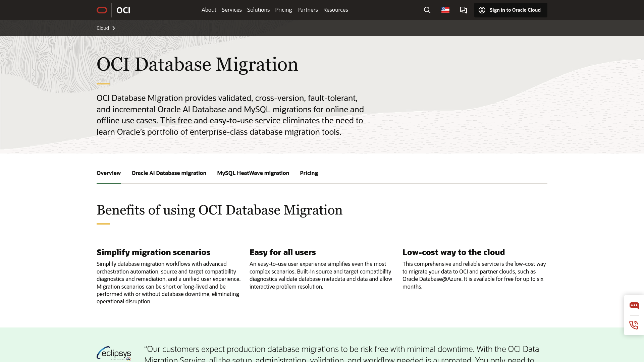Viewport: 644px width, 362px height.
Task: Open the Cloud breadcrumb link
Action: click(102, 28)
